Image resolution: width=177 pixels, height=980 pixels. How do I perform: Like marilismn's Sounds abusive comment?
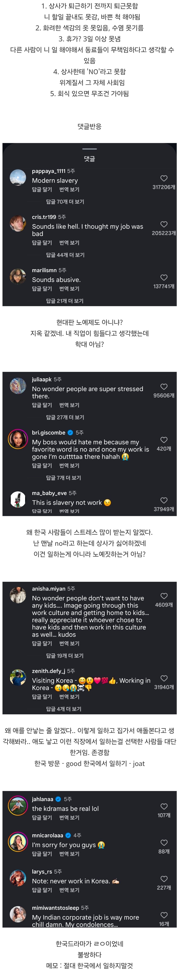[x=164, y=277]
